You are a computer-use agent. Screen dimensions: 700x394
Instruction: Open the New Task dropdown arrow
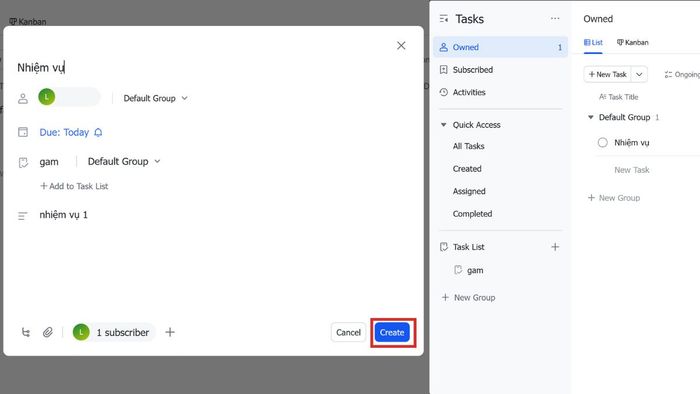tap(639, 75)
